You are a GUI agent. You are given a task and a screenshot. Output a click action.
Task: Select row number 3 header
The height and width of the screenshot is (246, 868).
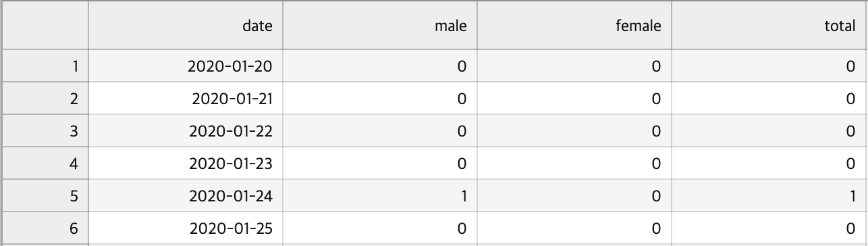[x=45, y=130]
